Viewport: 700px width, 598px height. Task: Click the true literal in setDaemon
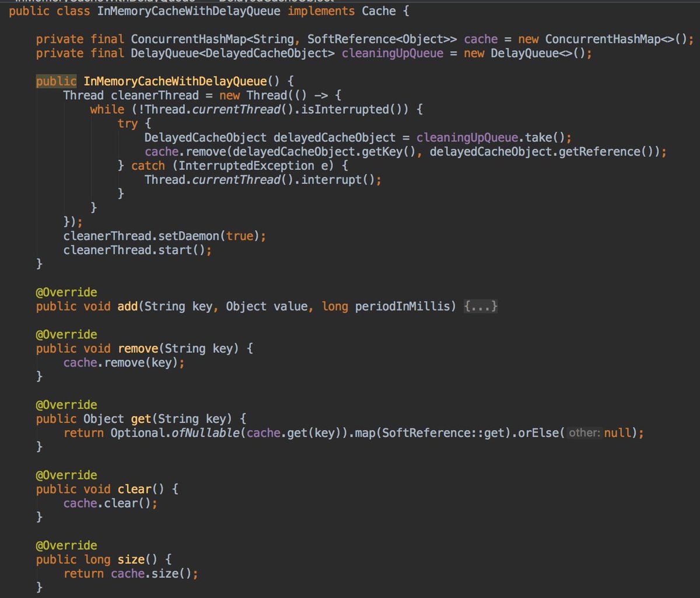pyautogui.click(x=239, y=236)
